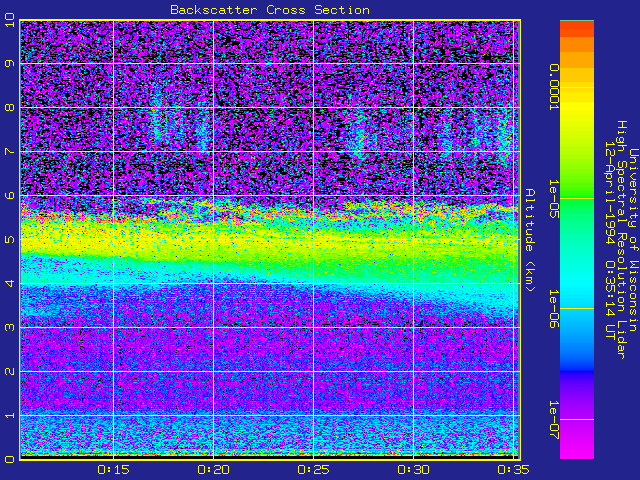Click the 1e-07 colorbar value label
Image resolution: width=640 pixels, height=480 pixels.
coord(553,420)
